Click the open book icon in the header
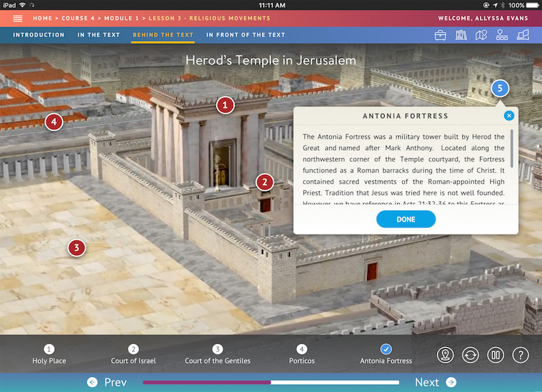Viewport: 542px width, 392px height. coord(522,35)
